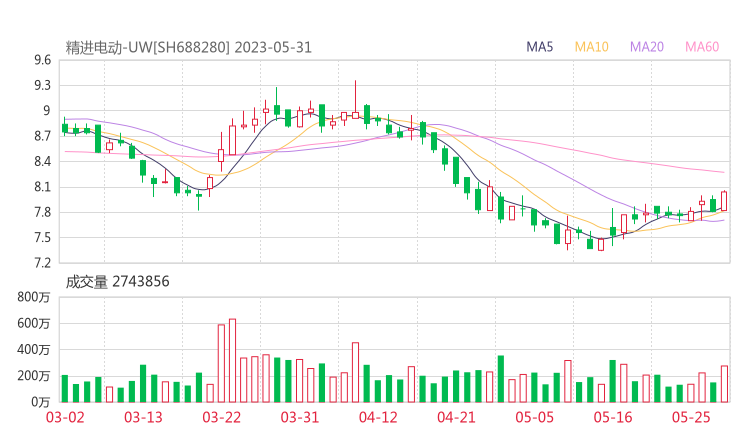Click the last red candlestick on the right
This screenshot has height=440, width=740.
[724, 201]
